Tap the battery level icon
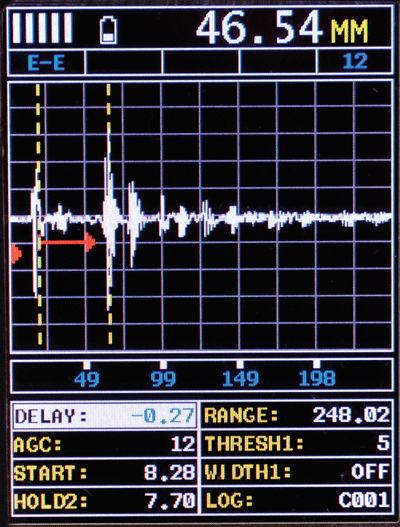 point(109,30)
